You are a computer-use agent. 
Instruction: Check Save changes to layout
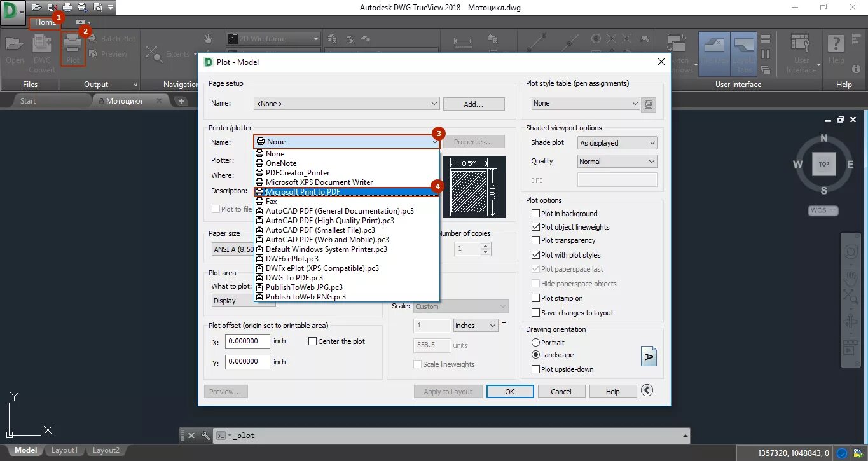click(x=535, y=313)
